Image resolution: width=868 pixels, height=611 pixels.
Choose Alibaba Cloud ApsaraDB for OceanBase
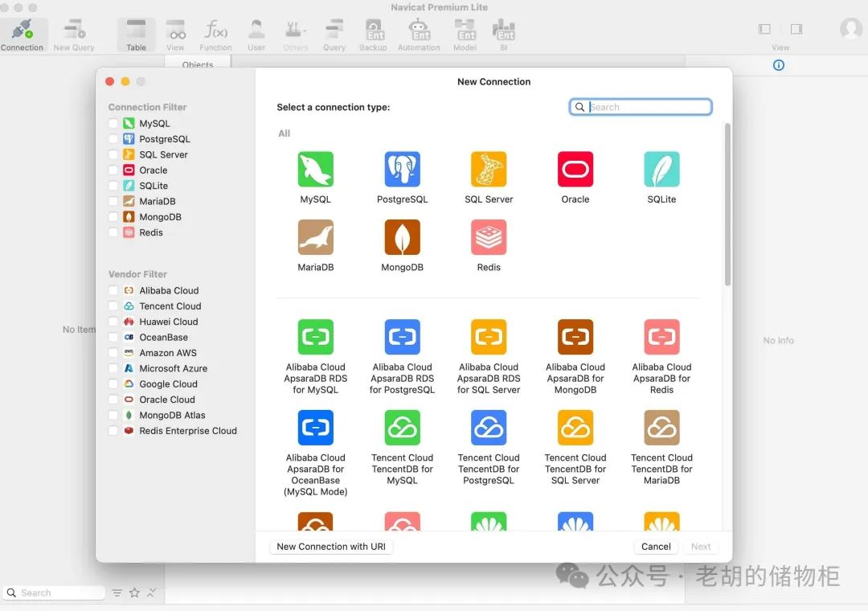pos(316,428)
